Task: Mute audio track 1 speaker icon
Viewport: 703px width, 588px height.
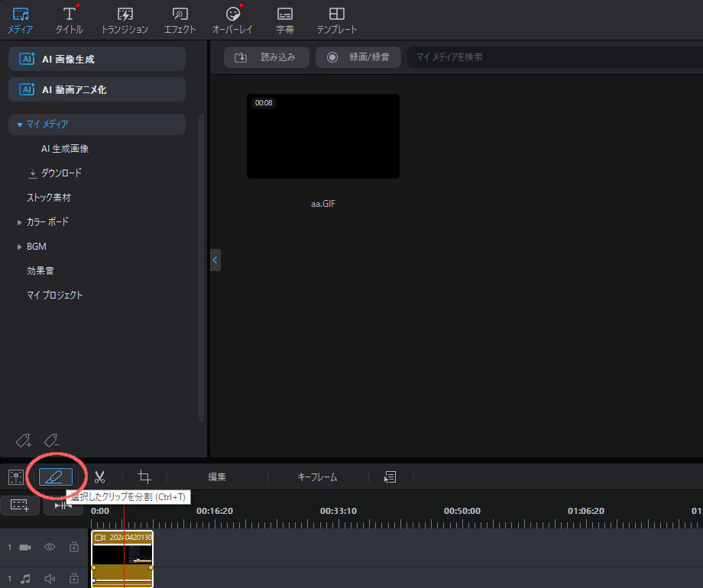Action: click(x=50, y=578)
